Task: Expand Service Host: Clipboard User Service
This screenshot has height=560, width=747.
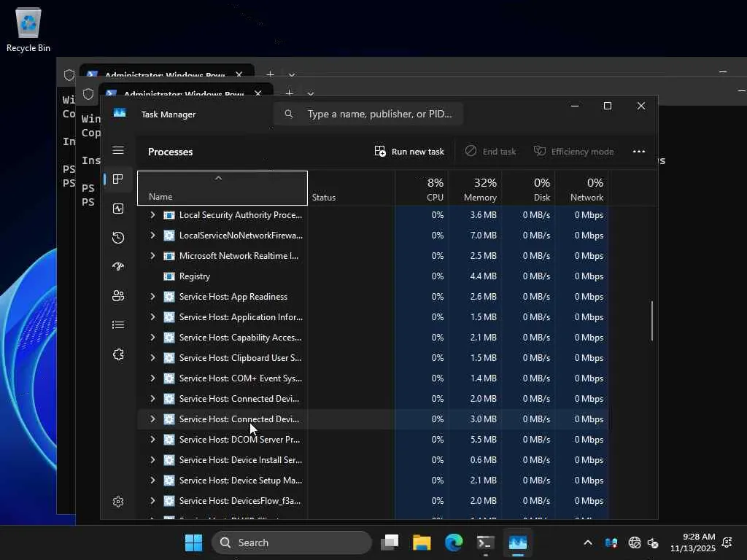Action: [152, 357]
